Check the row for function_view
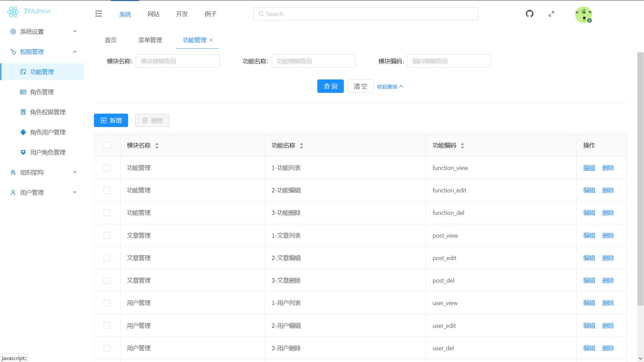644x362 pixels. click(107, 168)
